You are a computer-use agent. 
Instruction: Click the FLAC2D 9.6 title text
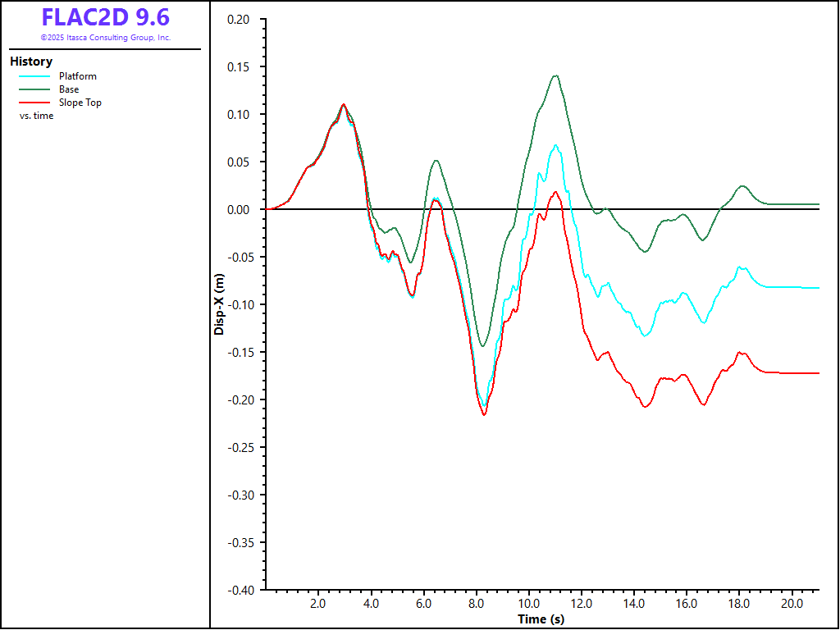coord(105,18)
